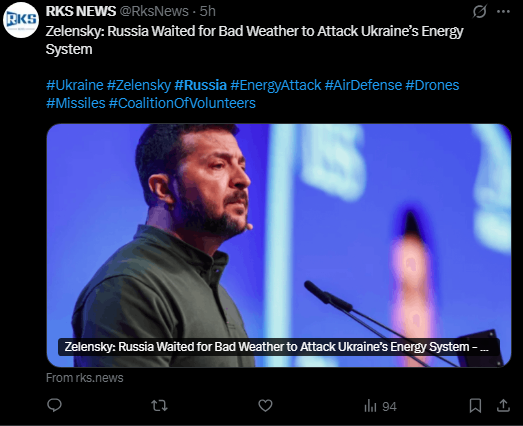The width and height of the screenshot is (523, 426).
Task: Bookmark this RKS NEWS post
Action: pos(475,406)
